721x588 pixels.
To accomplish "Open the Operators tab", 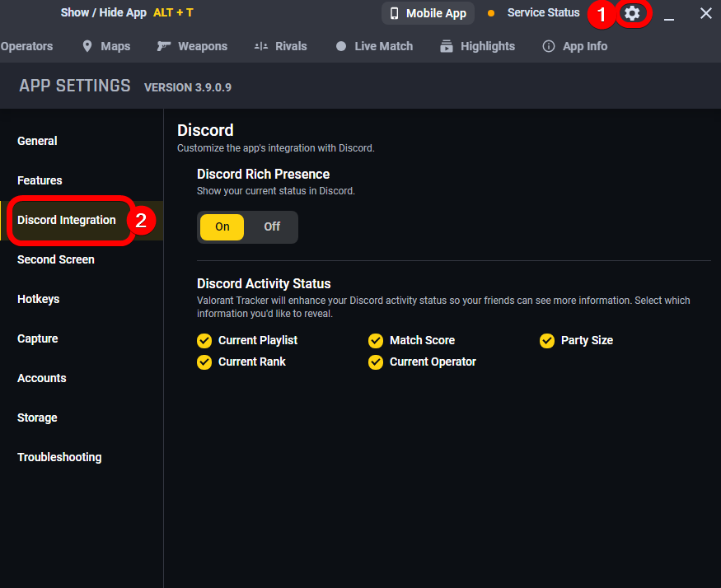I will tap(26, 46).
